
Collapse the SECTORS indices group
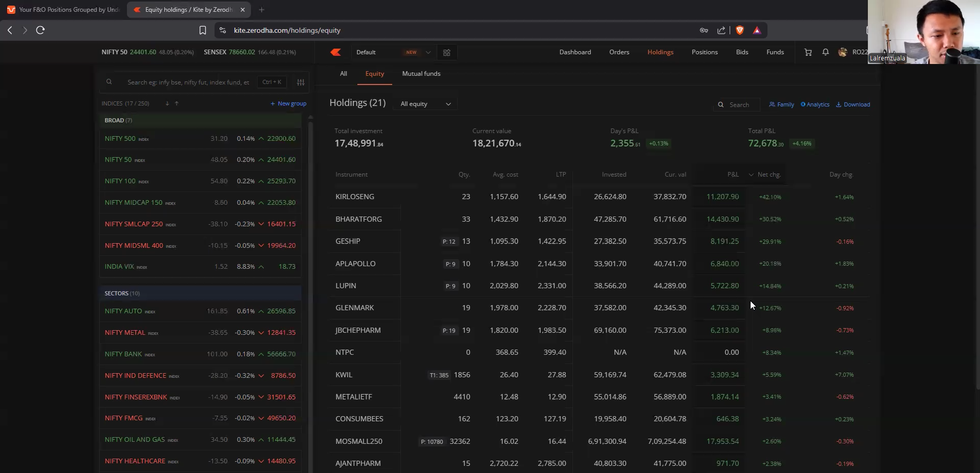200,293
